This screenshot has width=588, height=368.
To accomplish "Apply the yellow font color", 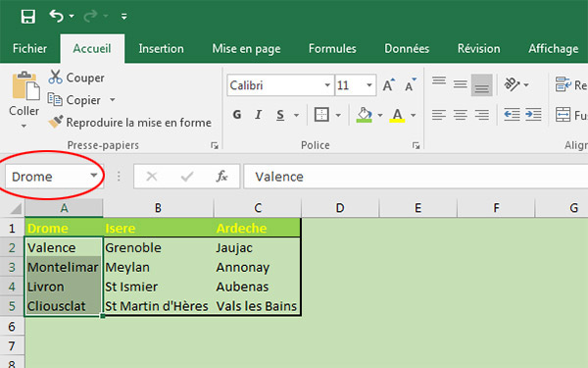I will click(x=397, y=115).
